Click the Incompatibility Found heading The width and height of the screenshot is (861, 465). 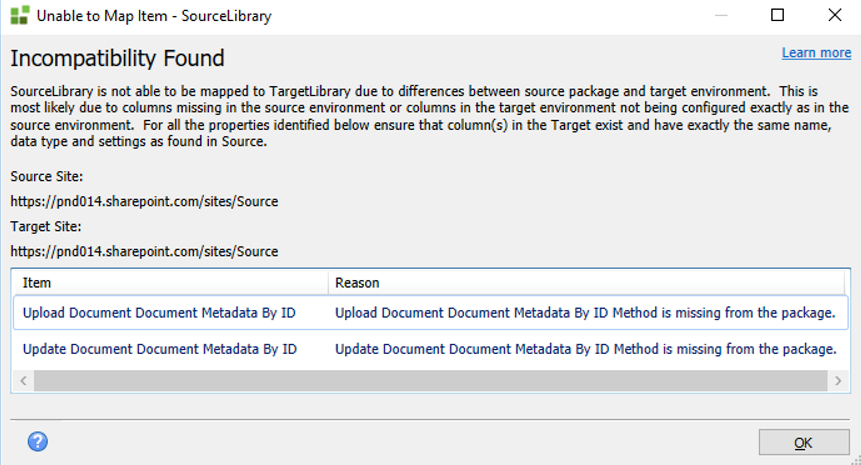(117, 58)
